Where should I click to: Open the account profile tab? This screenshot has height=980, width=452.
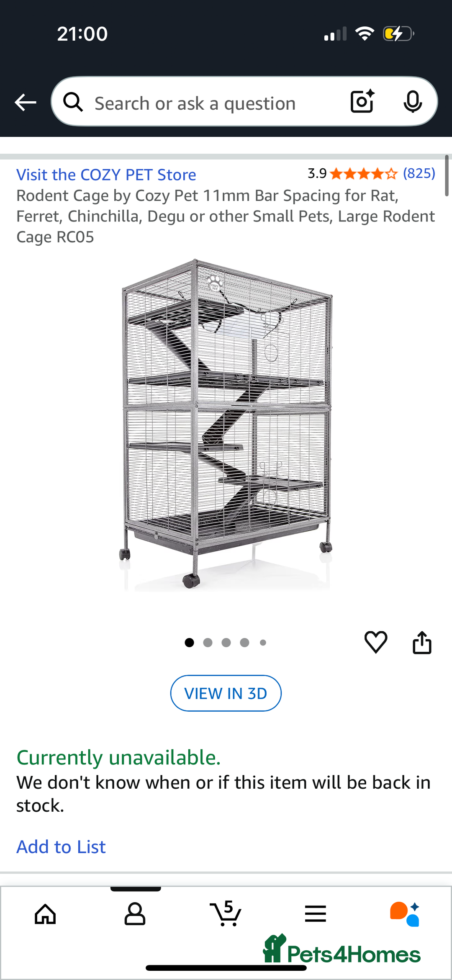tap(135, 913)
